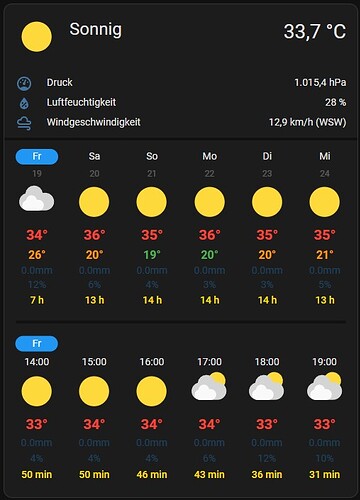Click the large sunny current-weather icon
This screenshot has height=500, width=360.
pyautogui.click(x=37, y=37)
